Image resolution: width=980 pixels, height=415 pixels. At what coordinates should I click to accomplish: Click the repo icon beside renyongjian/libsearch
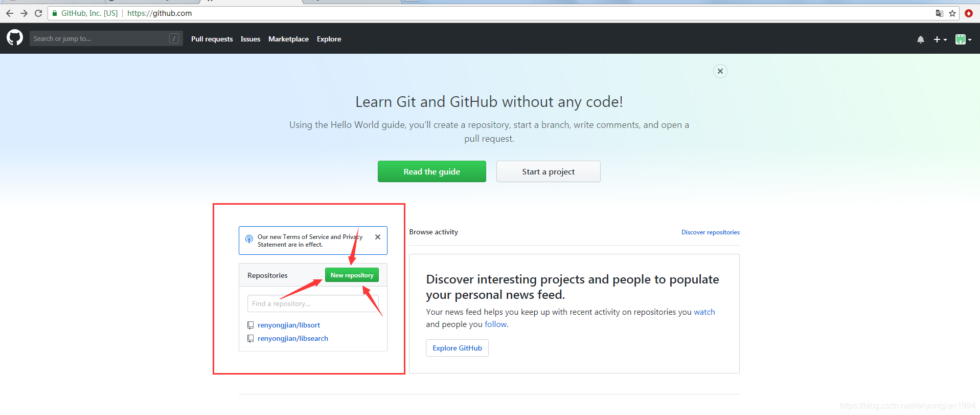250,338
